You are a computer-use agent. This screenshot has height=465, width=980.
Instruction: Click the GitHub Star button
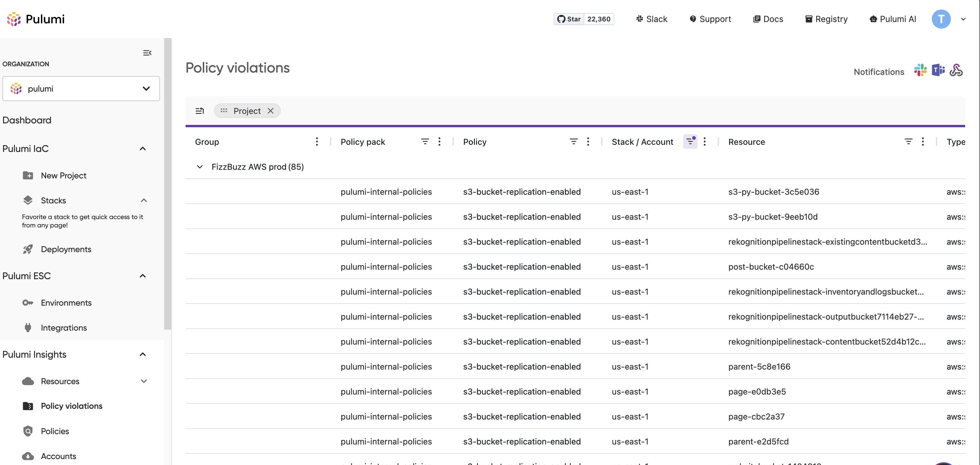point(569,19)
